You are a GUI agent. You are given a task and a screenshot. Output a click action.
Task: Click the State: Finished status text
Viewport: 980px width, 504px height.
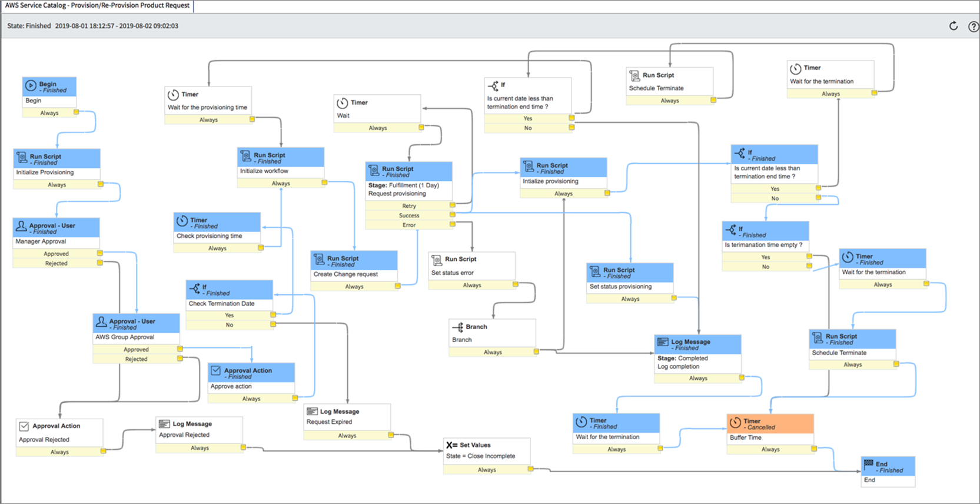29,26
